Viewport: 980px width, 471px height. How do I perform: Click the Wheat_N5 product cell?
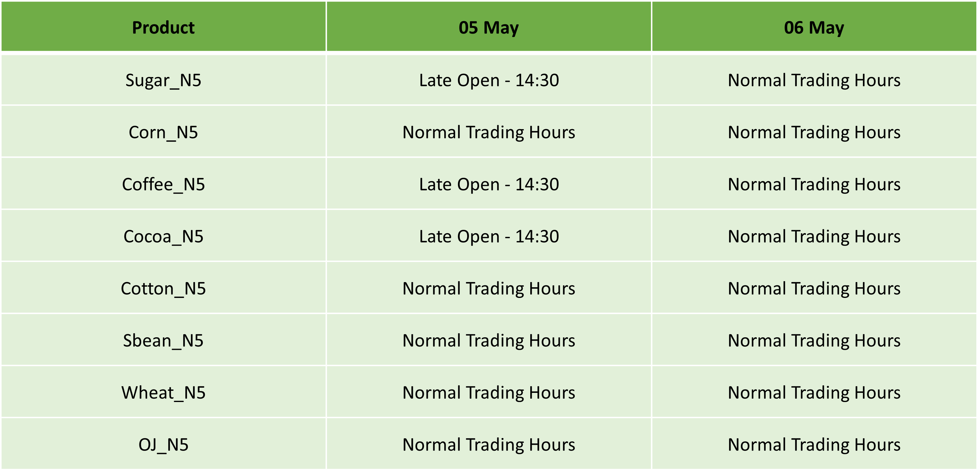click(163, 392)
